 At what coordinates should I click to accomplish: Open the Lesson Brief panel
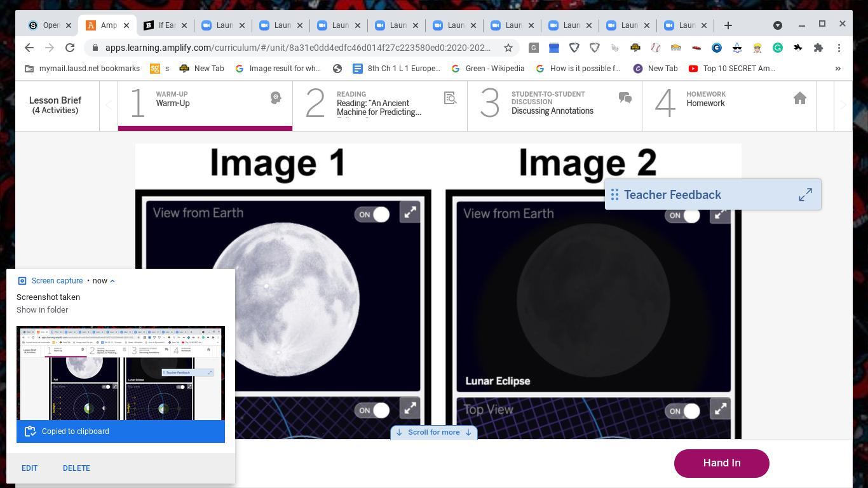pos(55,105)
